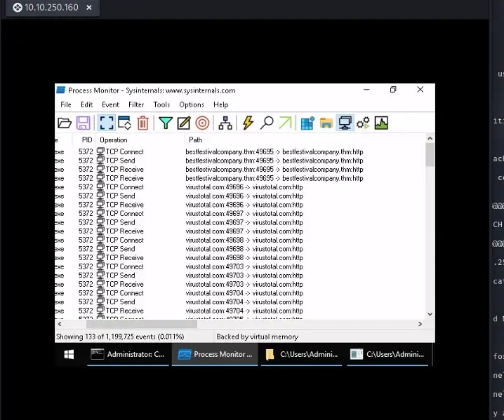The height and width of the screenshot is (420, 504).
Task: Click the Clear events trash icon
Action: [143, 123]
